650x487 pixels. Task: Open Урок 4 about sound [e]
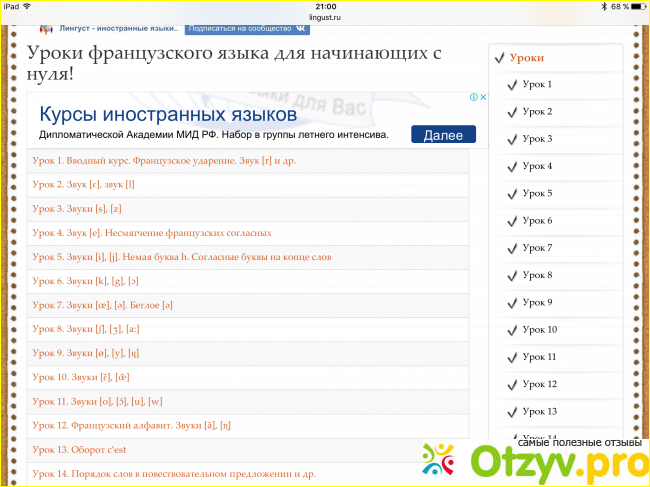pyautogui.click(x=151, y=232)
